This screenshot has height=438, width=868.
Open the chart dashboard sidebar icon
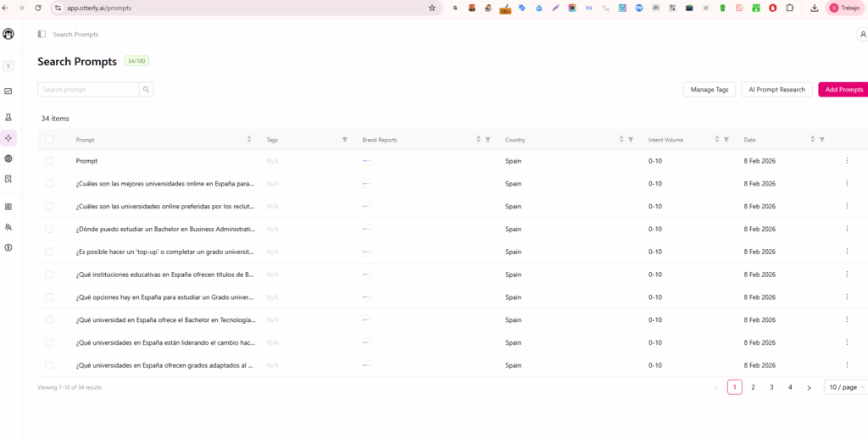(x=8, y=91)
